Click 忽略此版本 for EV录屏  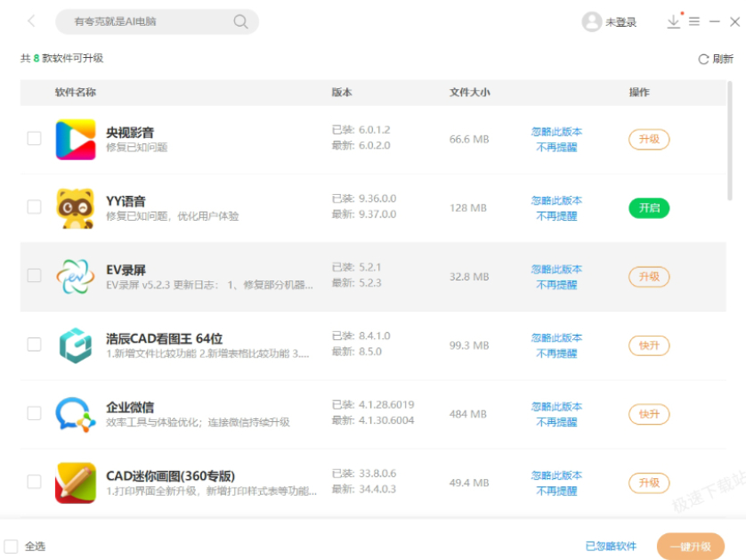click(556, 269)
